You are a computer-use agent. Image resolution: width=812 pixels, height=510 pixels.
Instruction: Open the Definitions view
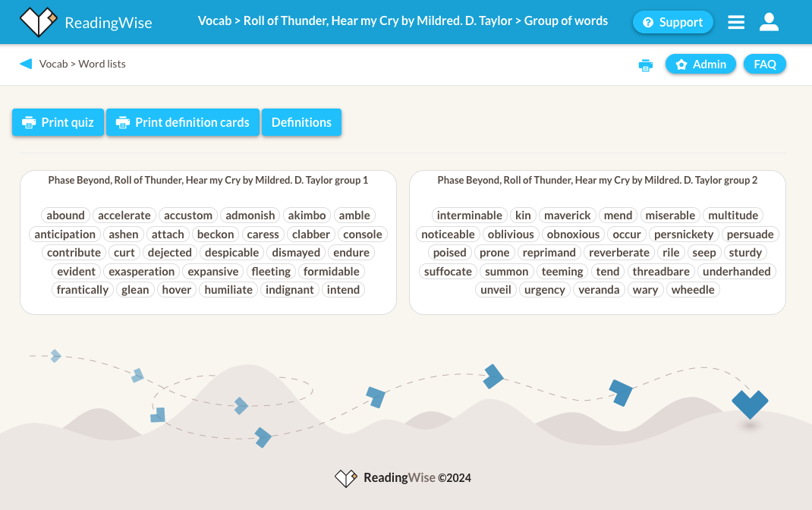point(301,122)
